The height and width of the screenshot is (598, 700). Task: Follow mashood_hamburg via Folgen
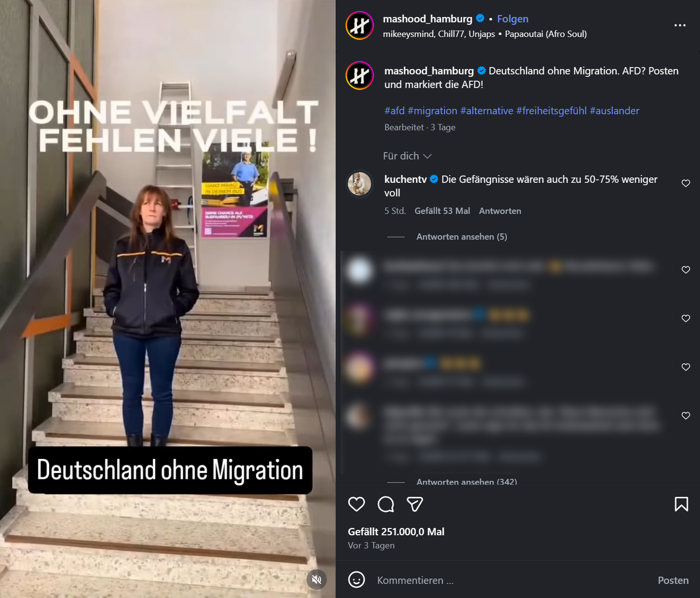pyautogui.click(x=513, y=19)
